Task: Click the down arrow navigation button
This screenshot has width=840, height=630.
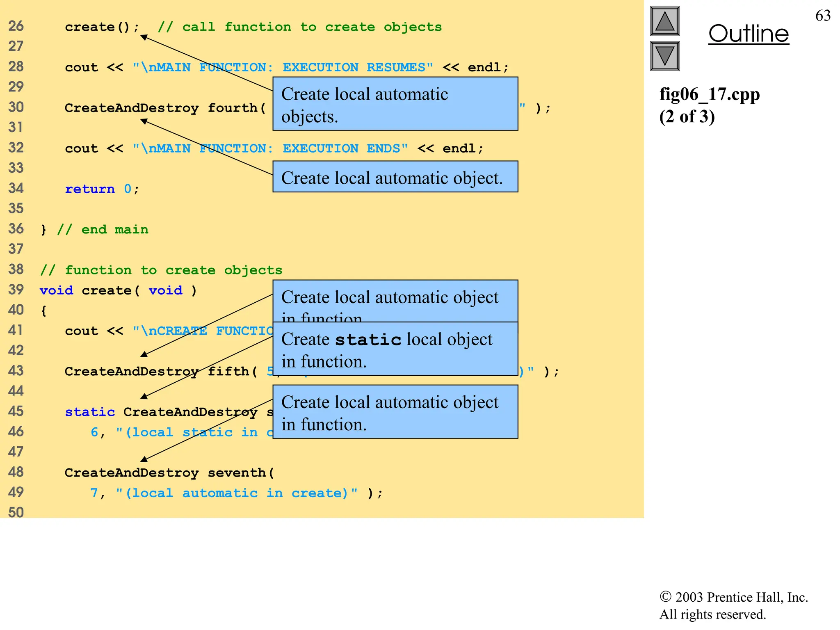Action: click(x=664, y=56)
